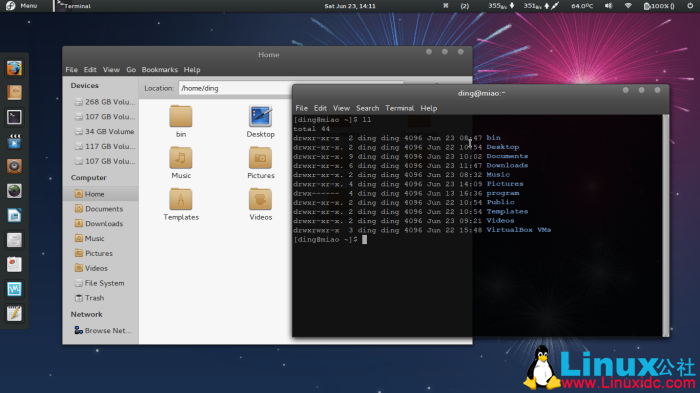Viewport: 700px width, 393px height.
Task: Open the video player clapperboard icon
Action: (x=14, y=142)
